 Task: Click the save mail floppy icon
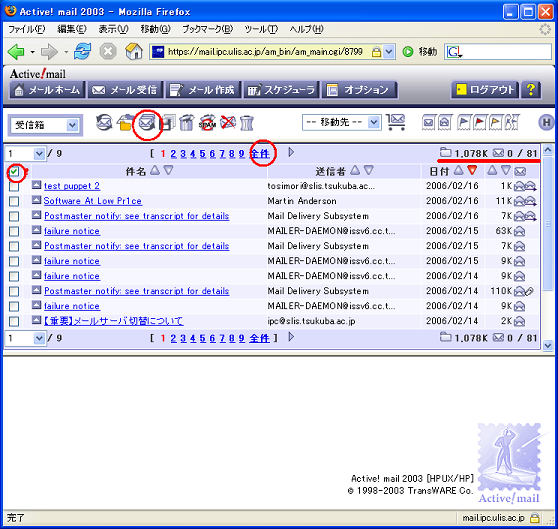click(167, 123)
